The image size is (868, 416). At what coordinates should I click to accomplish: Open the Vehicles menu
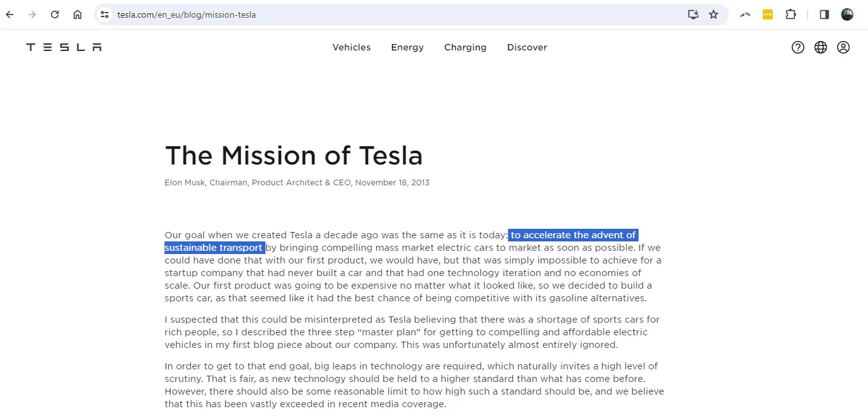pyautogui.click(x=352, y=47)
